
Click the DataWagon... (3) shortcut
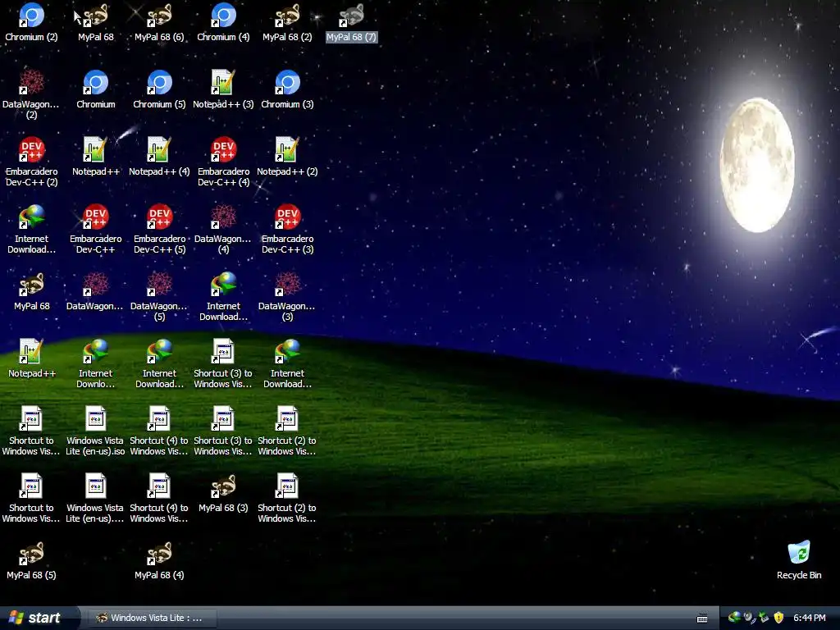point(287,296)
